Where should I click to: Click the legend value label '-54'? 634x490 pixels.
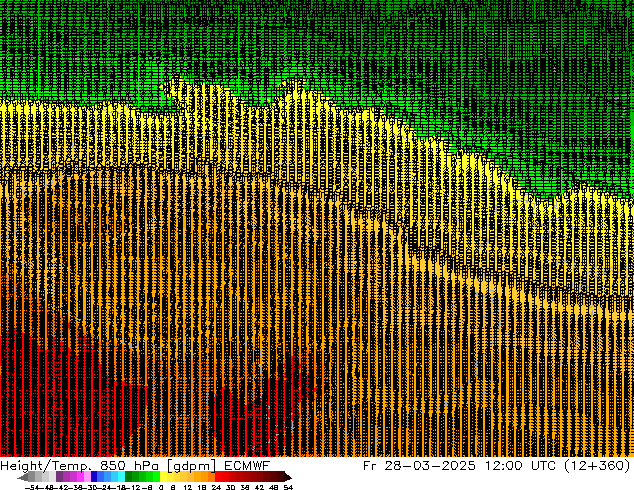click(32, 488)
